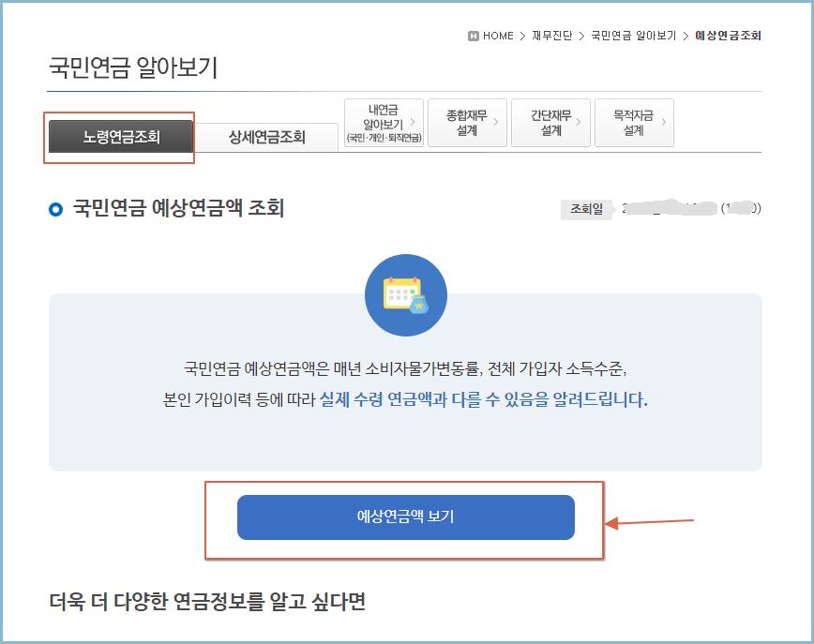This screenshot has width=814, height=644.
Task: Expand the 간단재무 설계 chevron
Action: coord(579,123)
